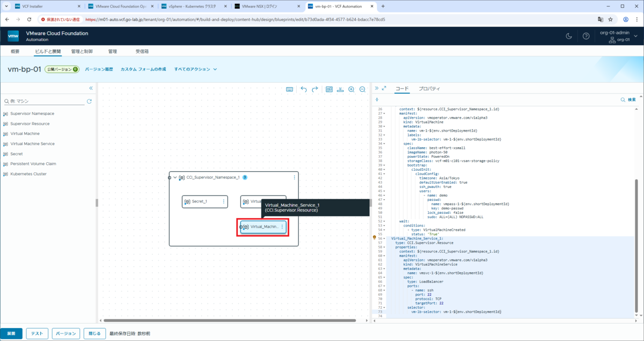This screenshot has width=644, height=341.
Task: Open the ビルドと展開 tab
Action: 48,52
